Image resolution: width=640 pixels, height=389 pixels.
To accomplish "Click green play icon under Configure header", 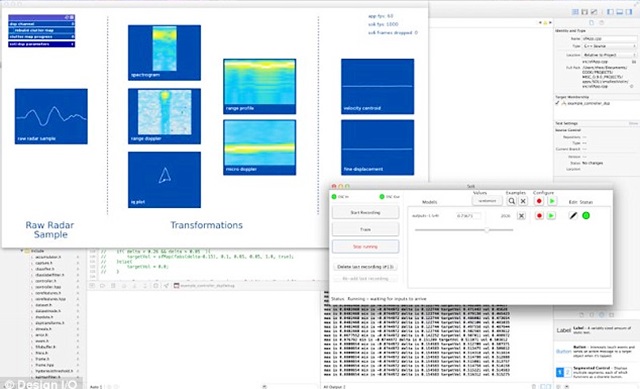I will pos(552,201).
